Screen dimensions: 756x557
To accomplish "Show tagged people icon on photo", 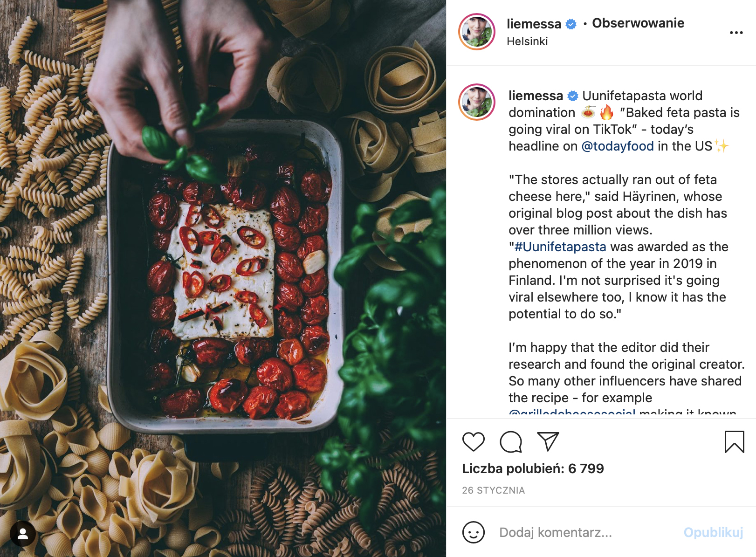I will tap(22, 533).
